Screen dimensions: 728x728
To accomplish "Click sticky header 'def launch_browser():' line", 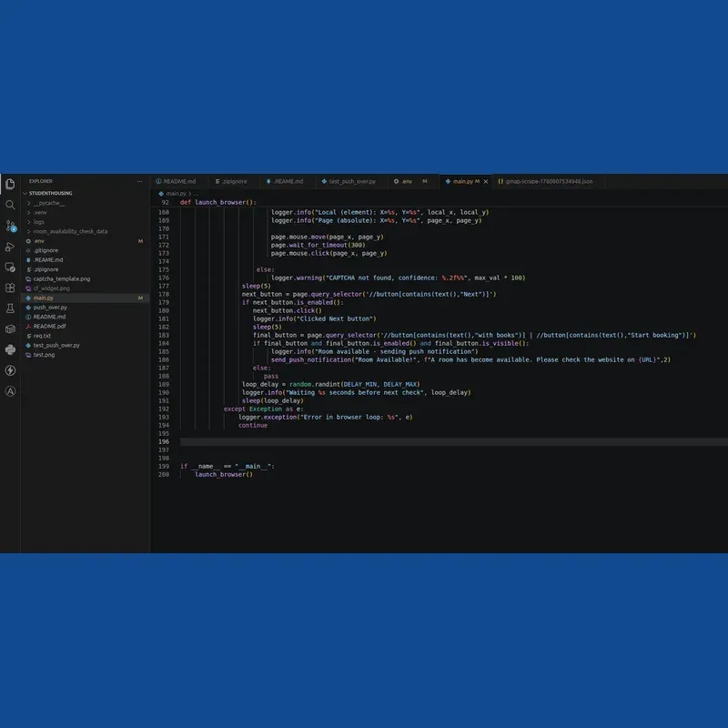I will [218, 202].
